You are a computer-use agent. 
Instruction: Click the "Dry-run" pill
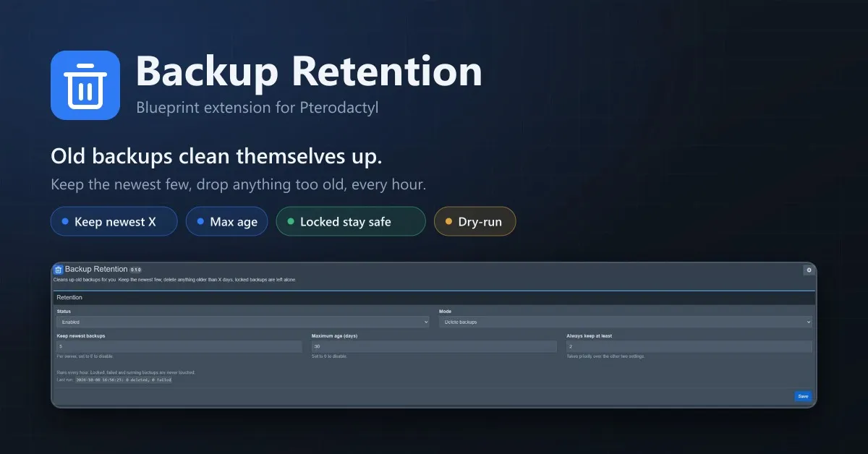475,221
